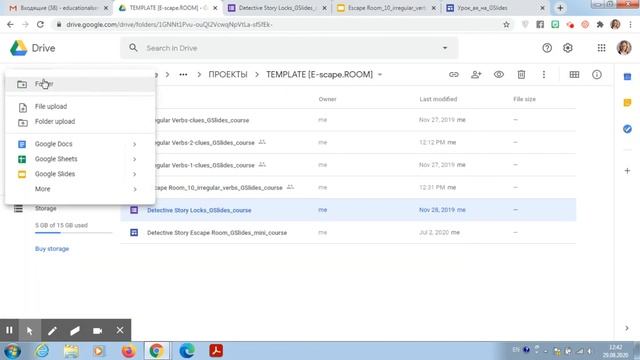This screenshot has width=640, height=360.
Task: Switch to Detective Story Locks browser tab
Action: pyautogui.click(x=276, y=8)
